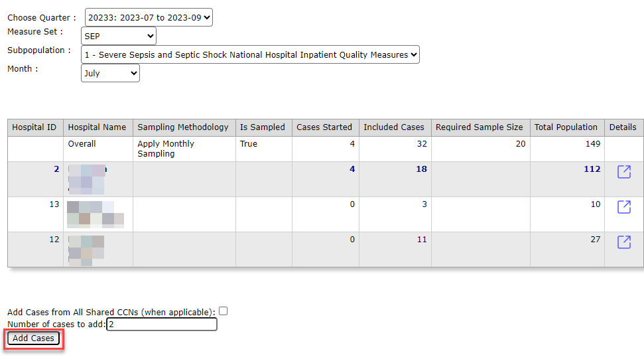Screen dimensions: 644x361
Task: Click the Required Sample Size column header
Action: pos(479,127)
